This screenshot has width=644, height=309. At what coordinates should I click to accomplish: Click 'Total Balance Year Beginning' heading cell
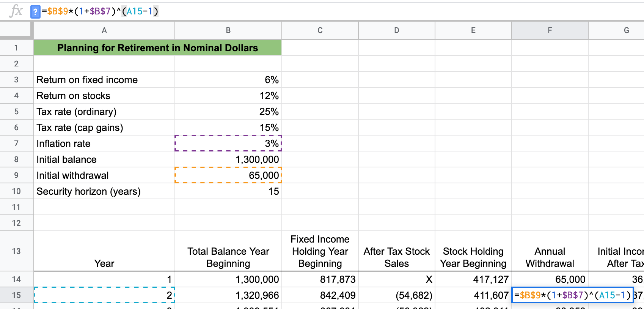pos(228,251)
